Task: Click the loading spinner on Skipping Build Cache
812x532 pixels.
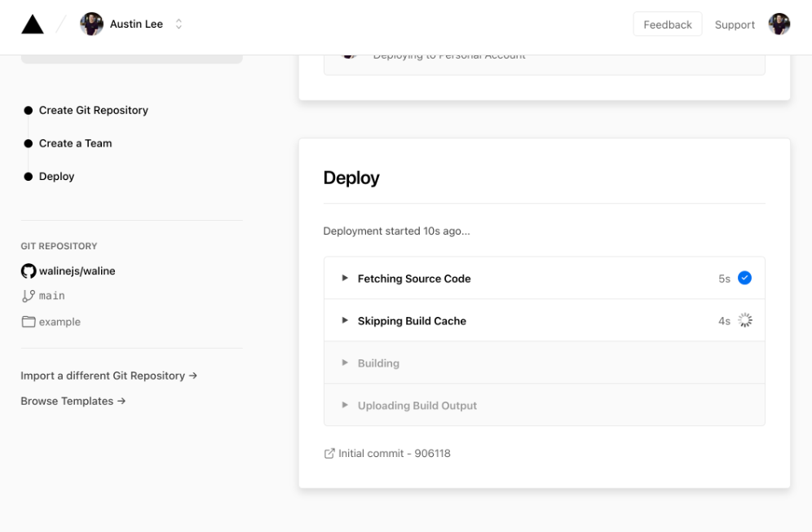Action: pos(744,321)
